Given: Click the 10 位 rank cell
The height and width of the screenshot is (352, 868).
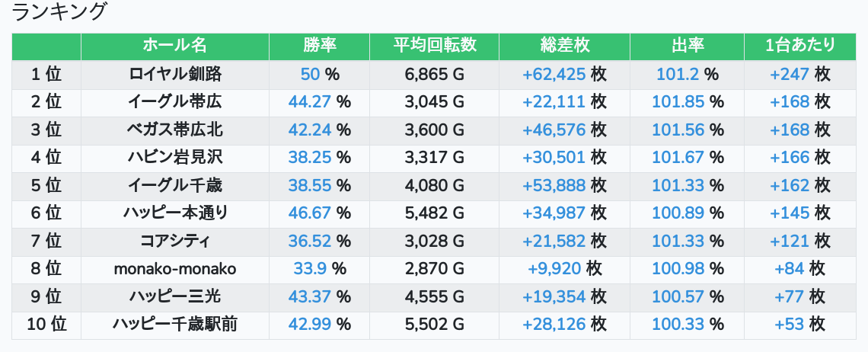Looking at the screenshot, I should click(46, 325).
